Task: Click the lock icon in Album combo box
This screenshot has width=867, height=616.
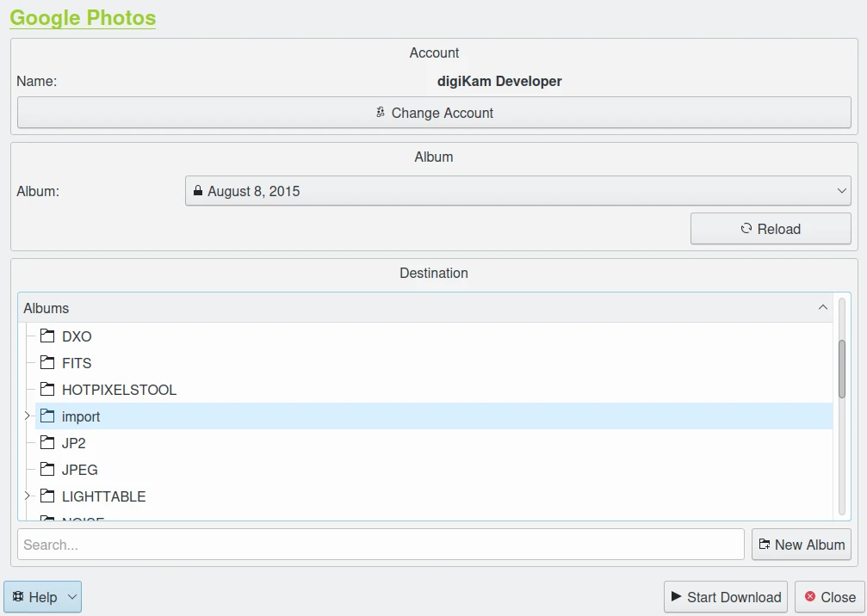Action: pyautogui.click(x=198, y=191)
